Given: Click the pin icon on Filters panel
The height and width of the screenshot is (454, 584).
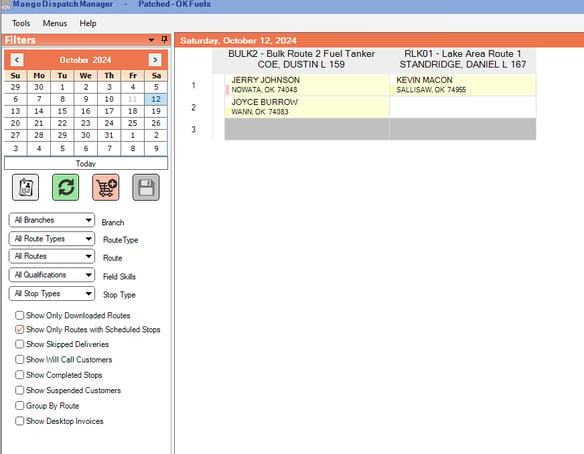Looking at the screenshot, I should point(164,39).
